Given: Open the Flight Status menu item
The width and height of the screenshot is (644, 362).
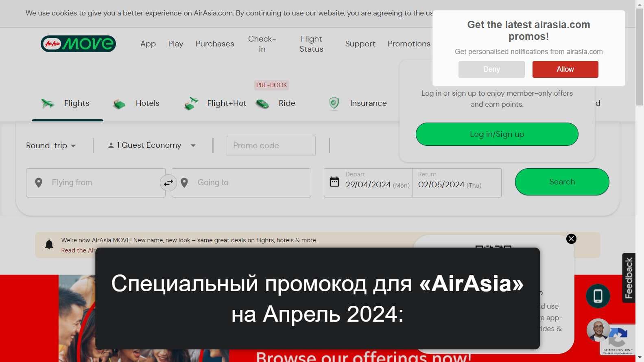Looking at the screenshot, I should [x=311, y=44].
